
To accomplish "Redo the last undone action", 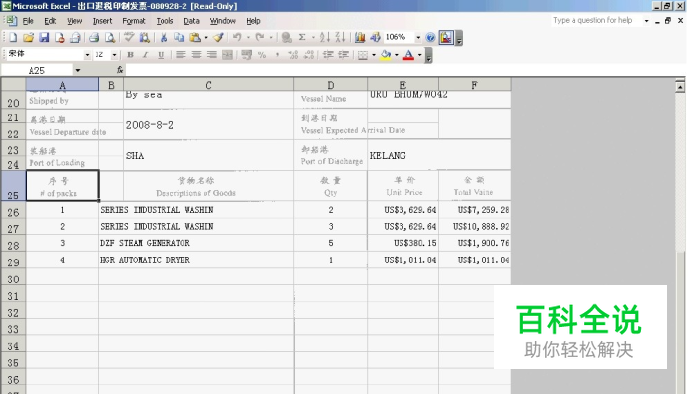I will (260, 38).
